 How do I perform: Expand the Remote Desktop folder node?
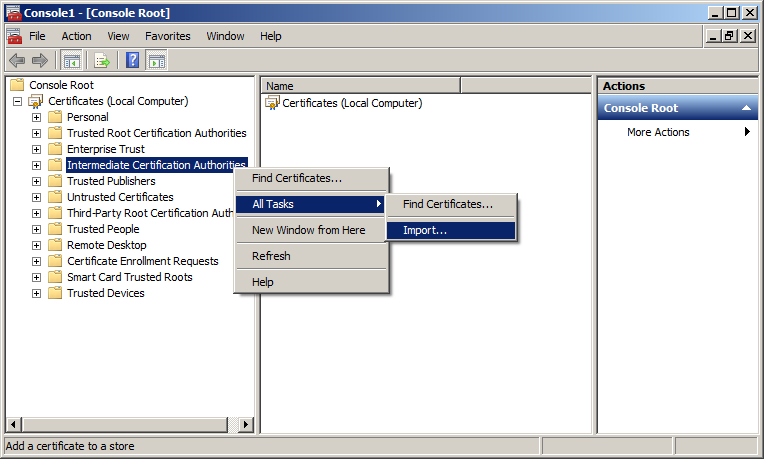[x=37, y=245]
